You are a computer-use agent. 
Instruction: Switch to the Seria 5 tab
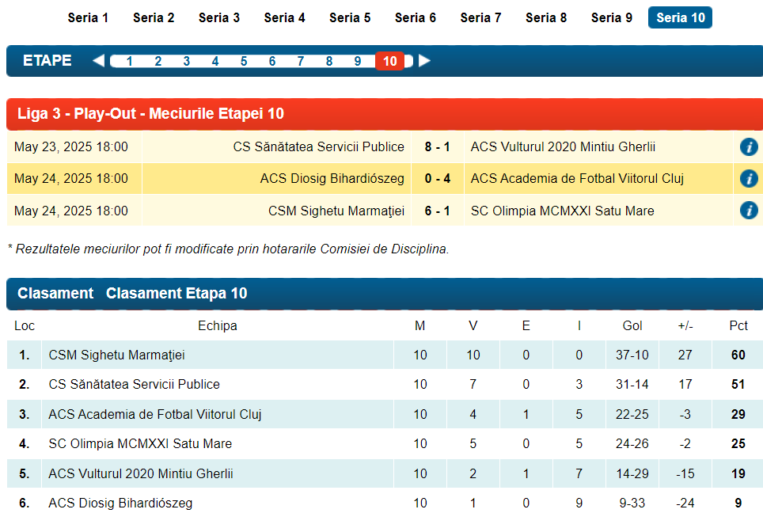click(x=350, y=17)
